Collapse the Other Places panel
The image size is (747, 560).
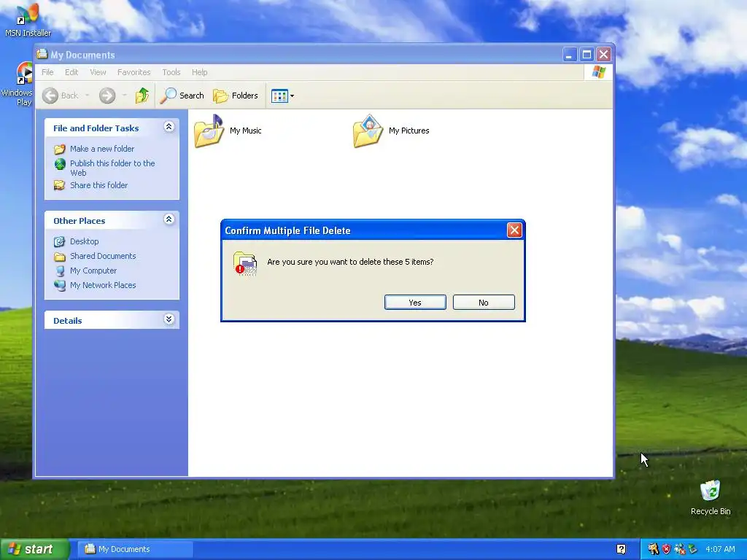pyautogui.click(x=169, y=219)
